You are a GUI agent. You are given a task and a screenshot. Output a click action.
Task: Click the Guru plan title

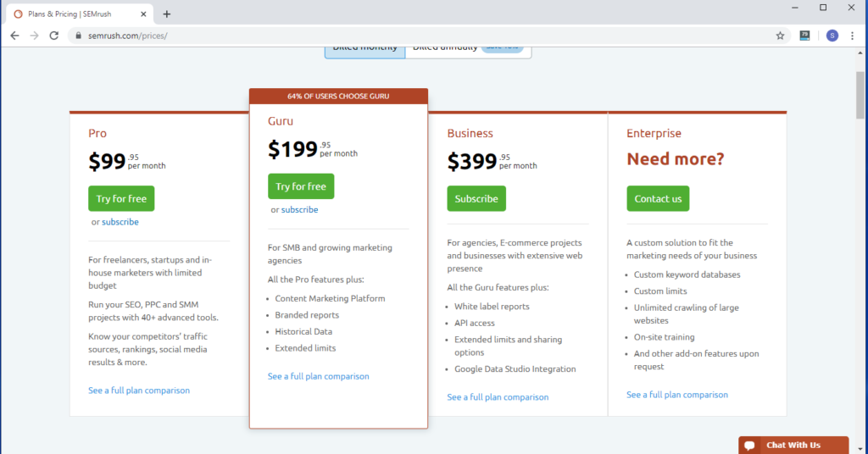(281, 121)
